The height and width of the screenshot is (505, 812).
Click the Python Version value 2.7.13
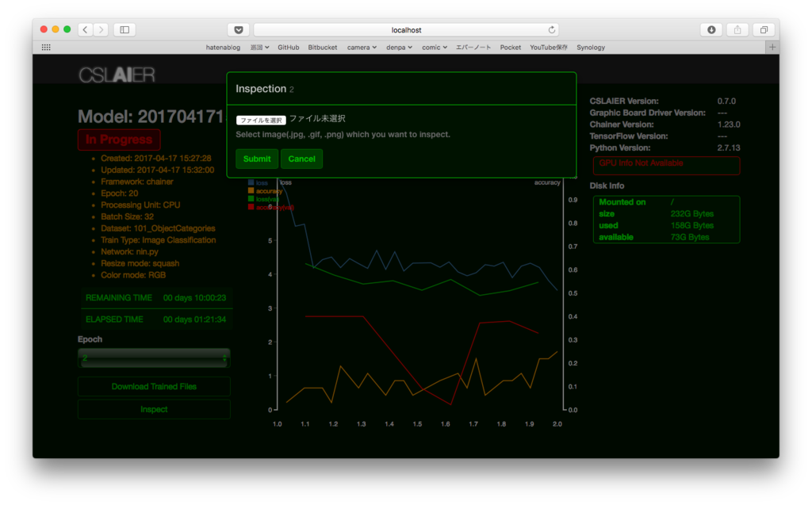click(728, 147)
